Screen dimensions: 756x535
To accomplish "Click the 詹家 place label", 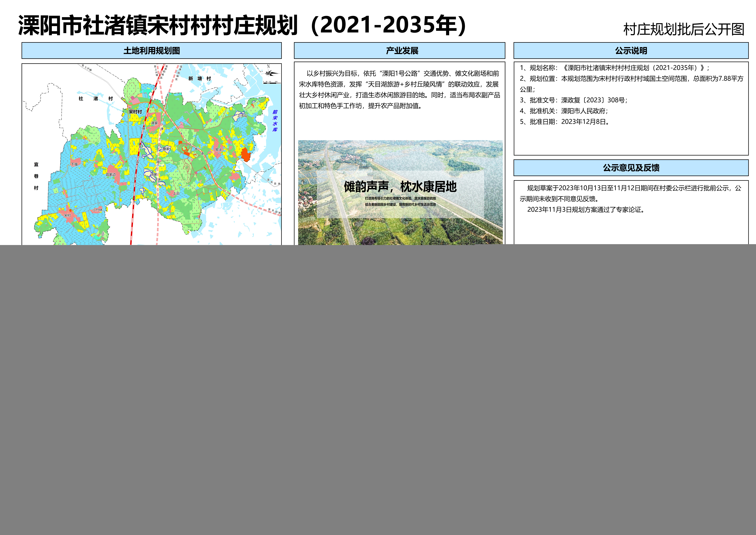I will pos(166,149).
